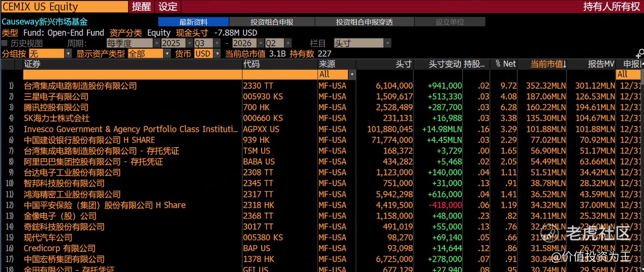The width and height of the screenshot is (644, 272).
Task: Sort by the 来源 column header
Action: (x=327, y=64)
